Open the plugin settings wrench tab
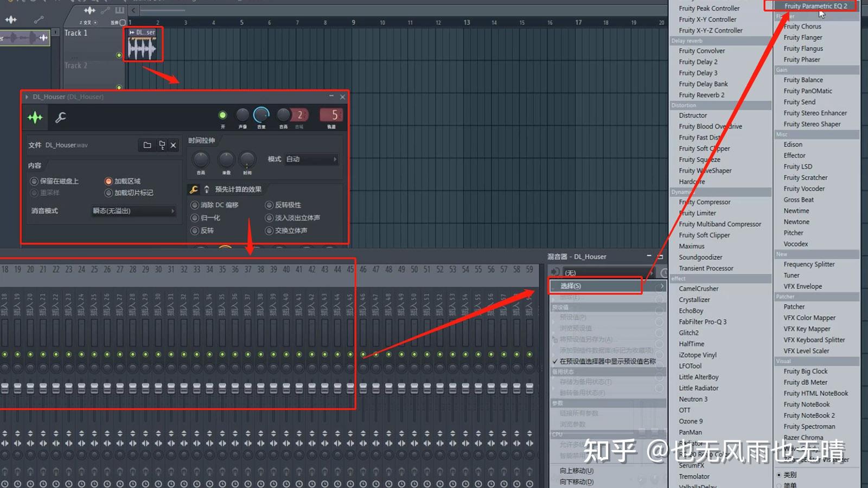Viewport: 868px width, 488px height. coord(61,118)
